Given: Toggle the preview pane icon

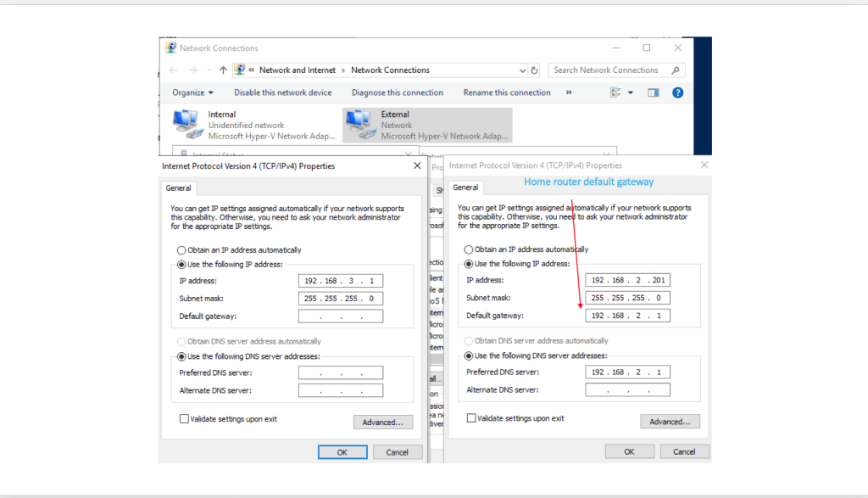Looking at the screenshot, I should (x=654, y=92).
